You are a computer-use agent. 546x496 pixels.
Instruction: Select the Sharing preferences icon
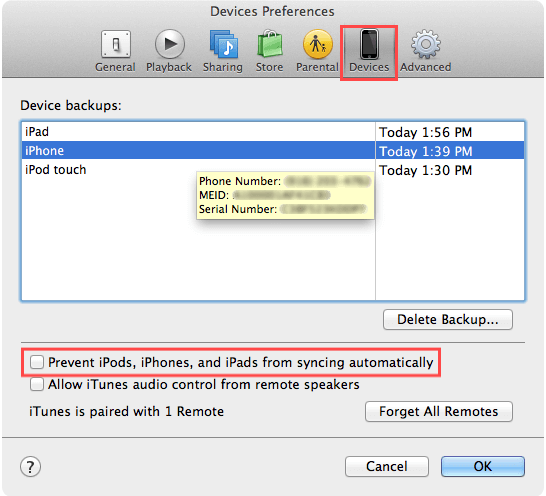pyautogui.click(x=224, y=44)
